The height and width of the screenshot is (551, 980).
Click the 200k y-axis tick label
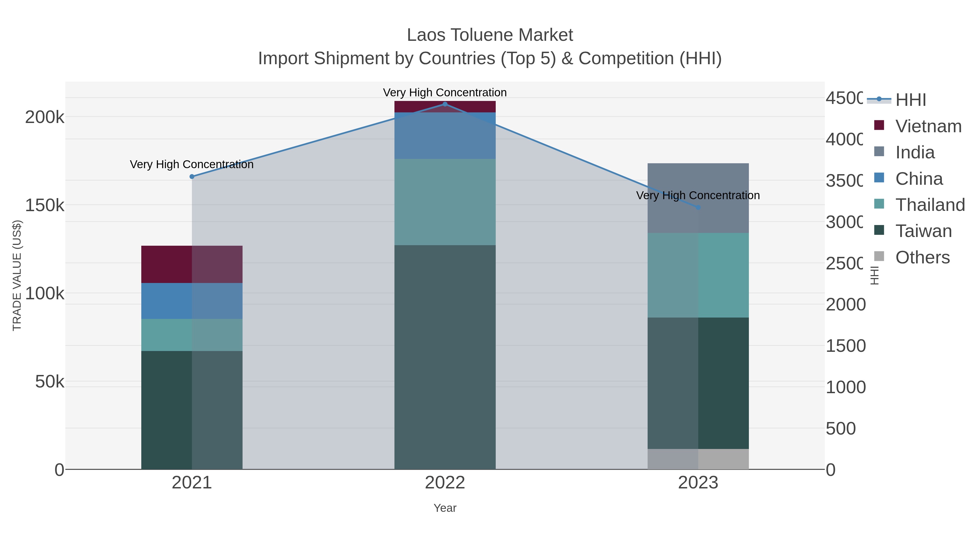(45, 117)
